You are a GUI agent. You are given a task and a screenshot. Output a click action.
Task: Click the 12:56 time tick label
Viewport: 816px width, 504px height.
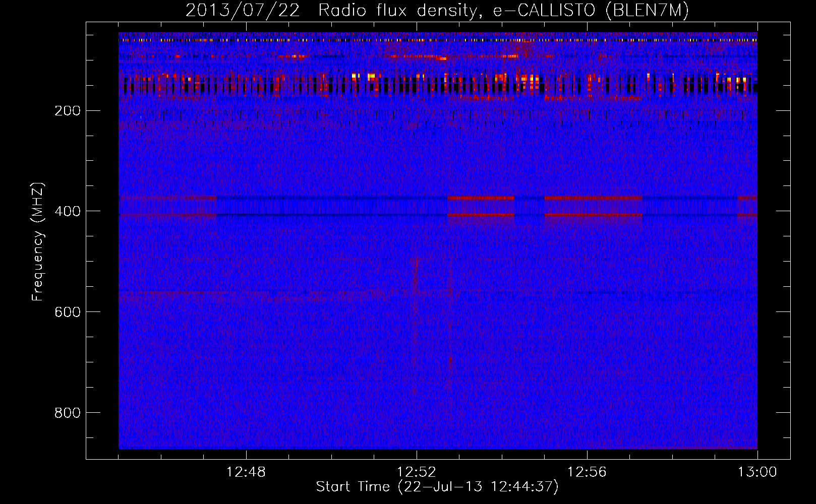coord(587,472)
